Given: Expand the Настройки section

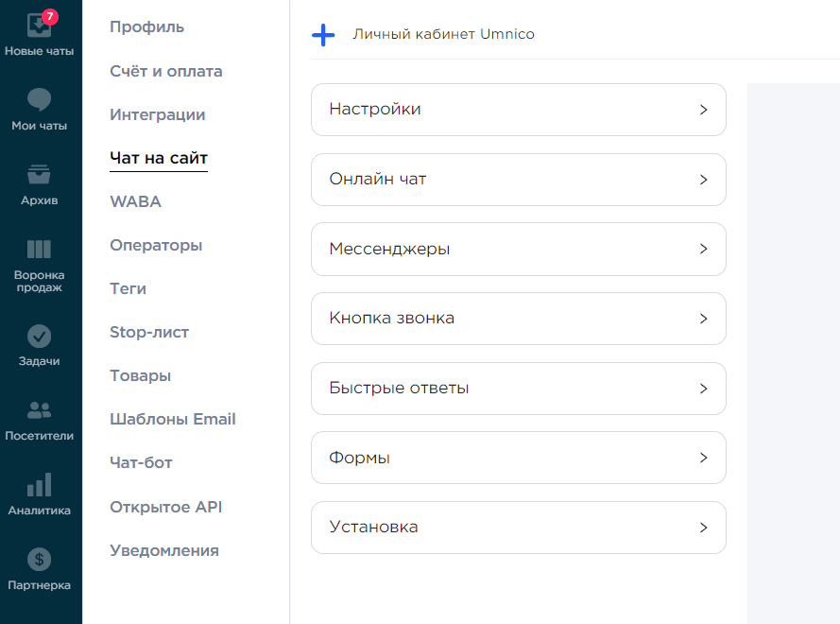Looking at the screenshot, I should click(518, 110).
